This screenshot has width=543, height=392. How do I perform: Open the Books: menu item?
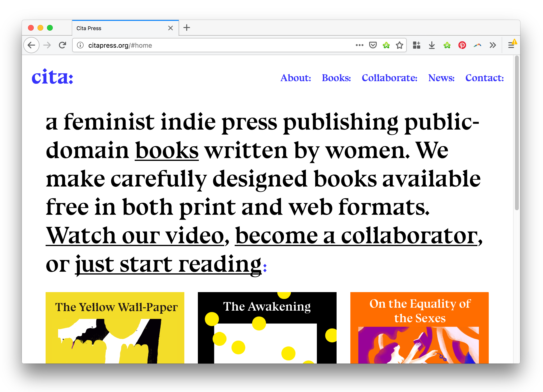[x=336, y=78]
